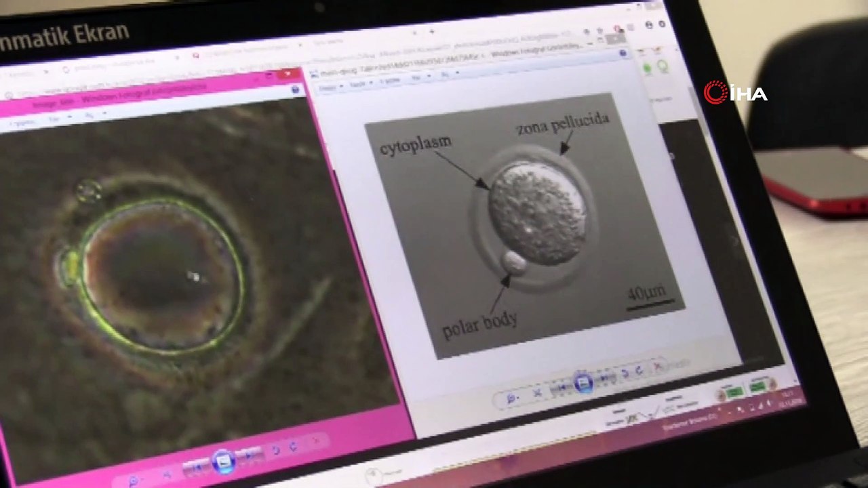Go to next image in right photo viewer
The image size is (868, 488).
pyautogui.click(x=606, y=378)
